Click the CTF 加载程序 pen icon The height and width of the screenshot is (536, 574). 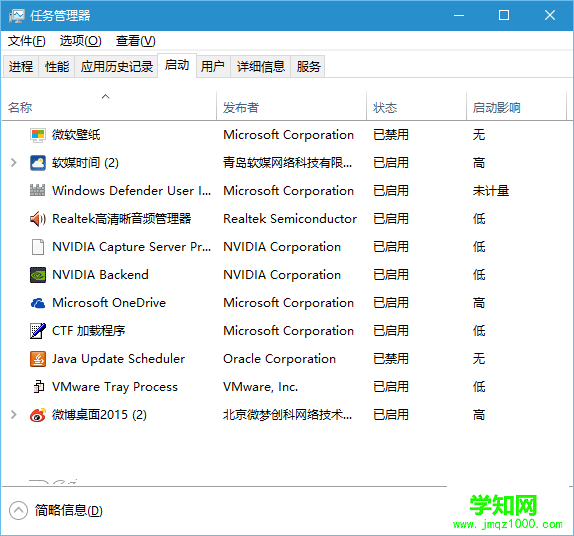(38, 331)
